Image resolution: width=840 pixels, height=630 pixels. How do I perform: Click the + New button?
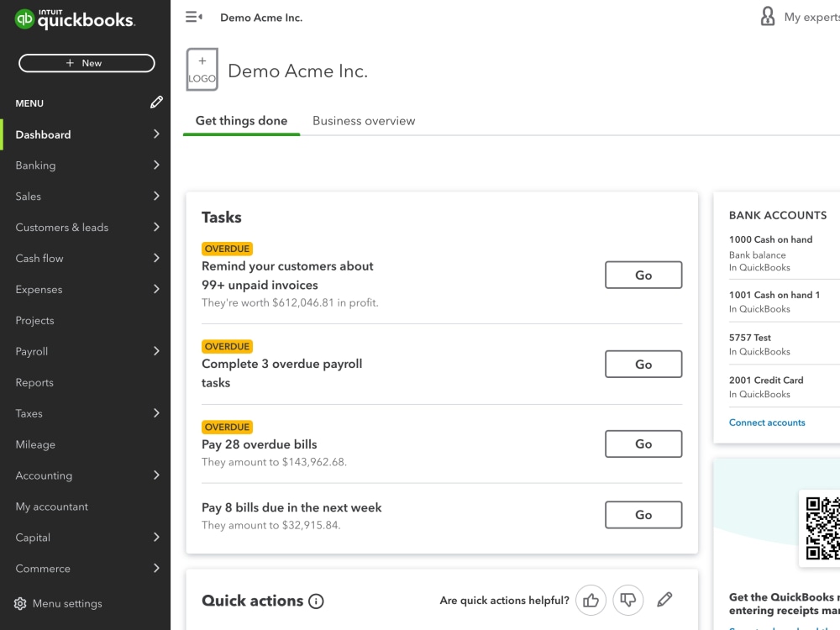point(87,63)
